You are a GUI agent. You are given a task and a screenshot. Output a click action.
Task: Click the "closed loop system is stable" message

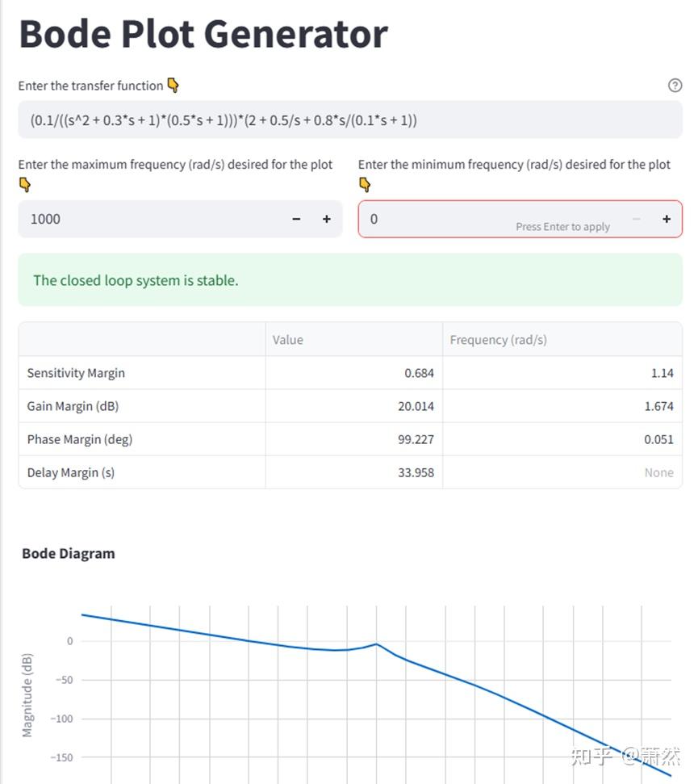click(136, 280)
